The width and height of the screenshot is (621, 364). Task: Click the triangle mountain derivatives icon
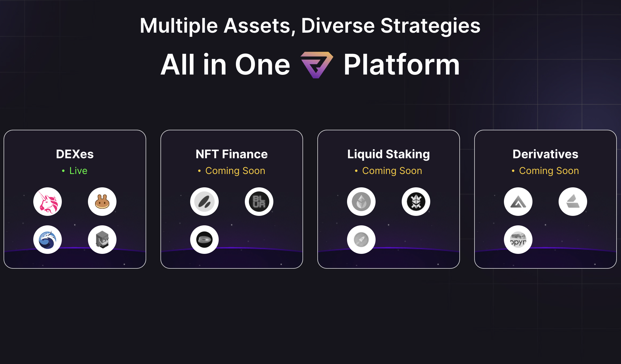point(518,202)
